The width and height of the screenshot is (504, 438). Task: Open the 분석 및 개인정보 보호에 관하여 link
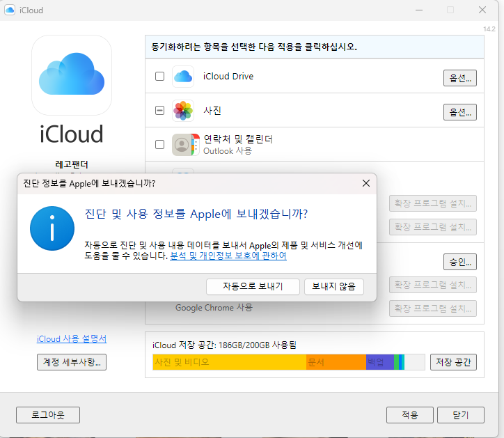[228, 256]
